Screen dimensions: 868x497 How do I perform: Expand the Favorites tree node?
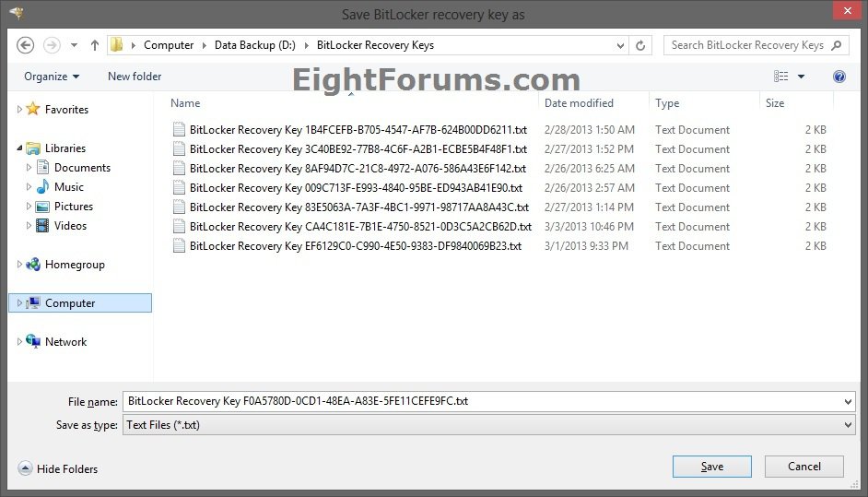pos(19,110)
